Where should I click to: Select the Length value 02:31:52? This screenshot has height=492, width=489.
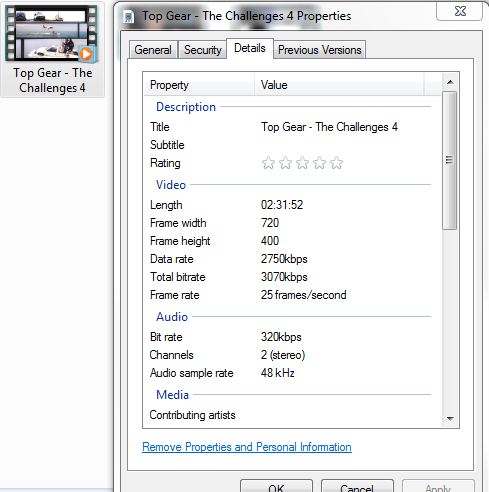coord(282,205)
